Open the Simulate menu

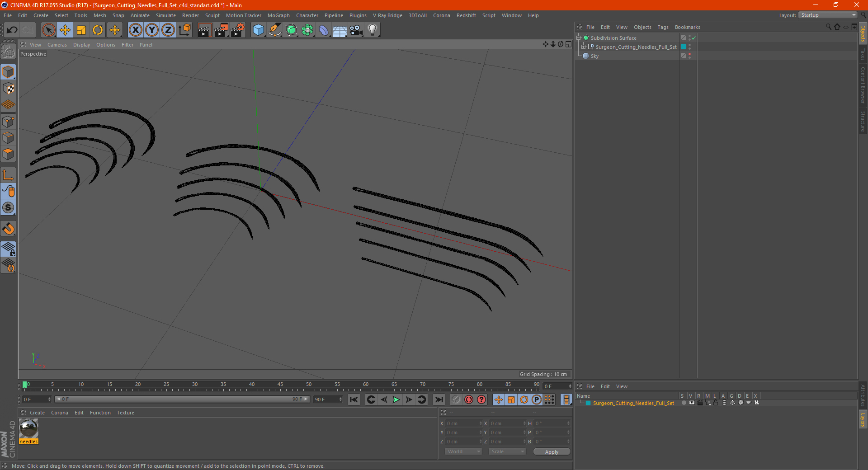(166, 15)
